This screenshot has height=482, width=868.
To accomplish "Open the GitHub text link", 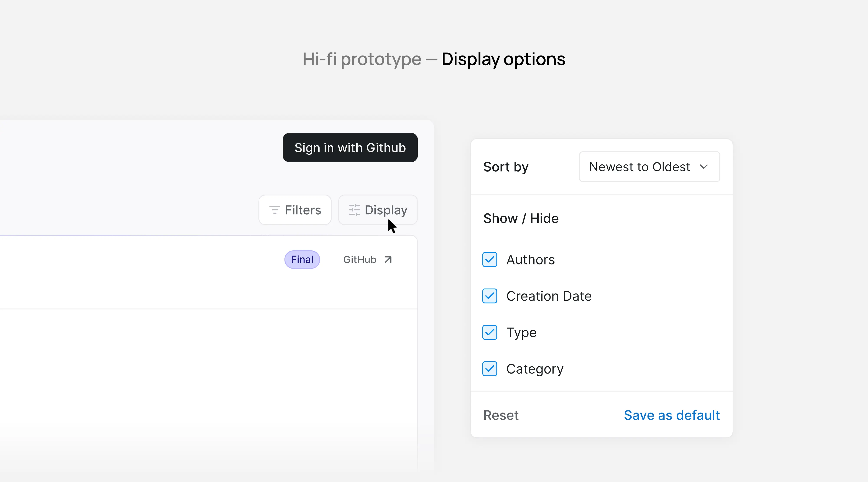I will tap(359, 259).
